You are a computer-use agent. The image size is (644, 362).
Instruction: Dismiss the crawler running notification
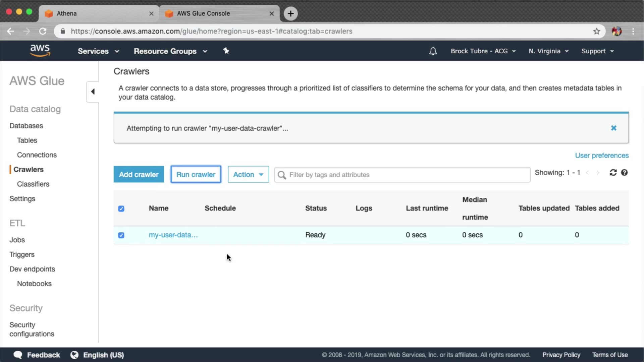[x=613, y=128]
